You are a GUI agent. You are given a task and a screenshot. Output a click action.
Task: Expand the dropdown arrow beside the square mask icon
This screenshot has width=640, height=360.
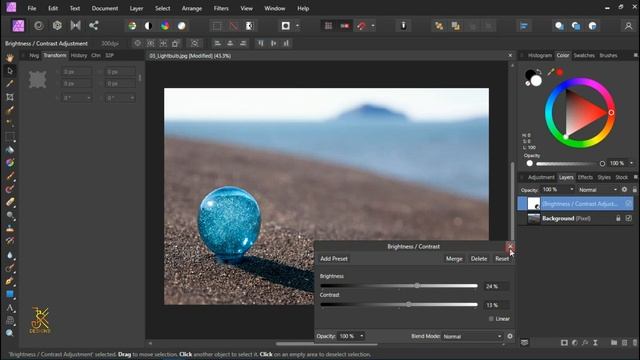(297, 26)
